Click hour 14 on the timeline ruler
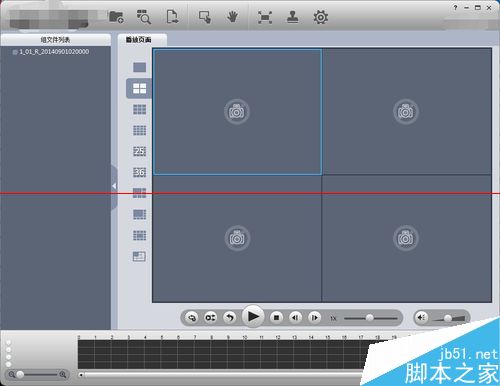The height and width of the screenshot is (386, 500). tap(311, 337)
